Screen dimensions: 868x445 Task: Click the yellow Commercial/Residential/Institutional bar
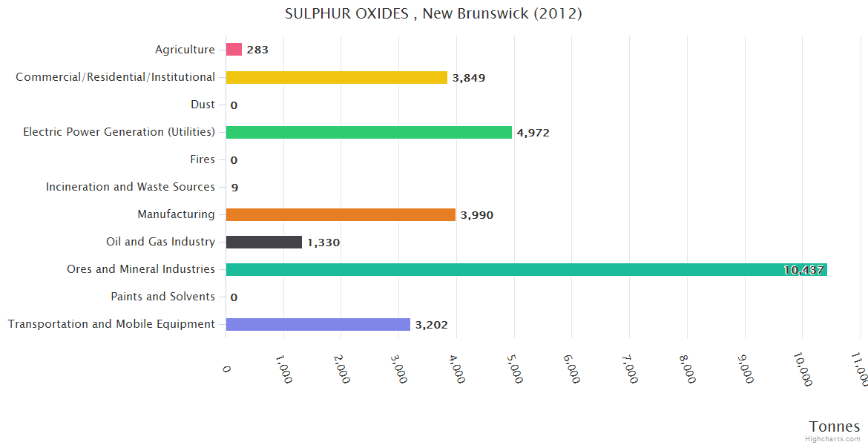[336, 77]
